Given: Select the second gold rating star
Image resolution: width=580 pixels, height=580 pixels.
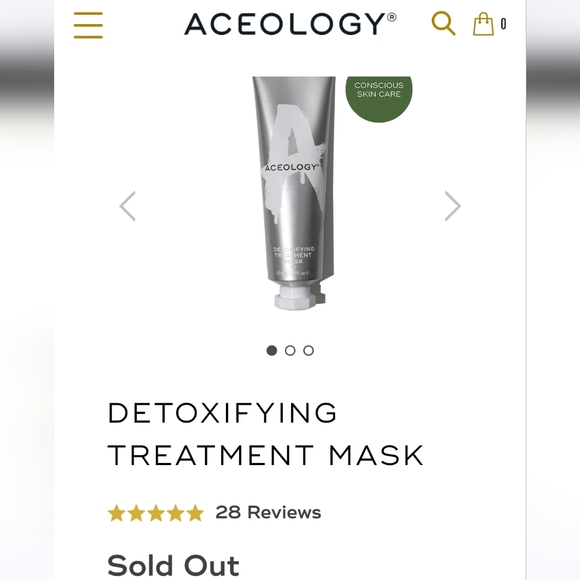Looking at the screenshot, I should (136, 513).
